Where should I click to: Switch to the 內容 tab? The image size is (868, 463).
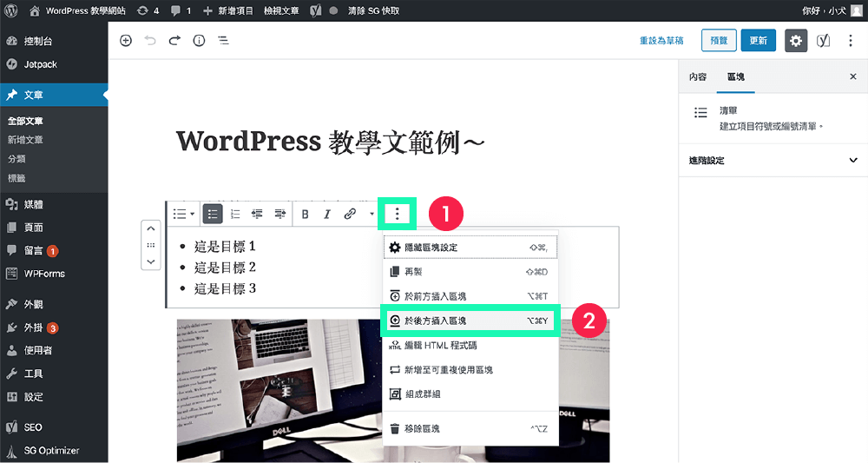[x=698, y=77]
